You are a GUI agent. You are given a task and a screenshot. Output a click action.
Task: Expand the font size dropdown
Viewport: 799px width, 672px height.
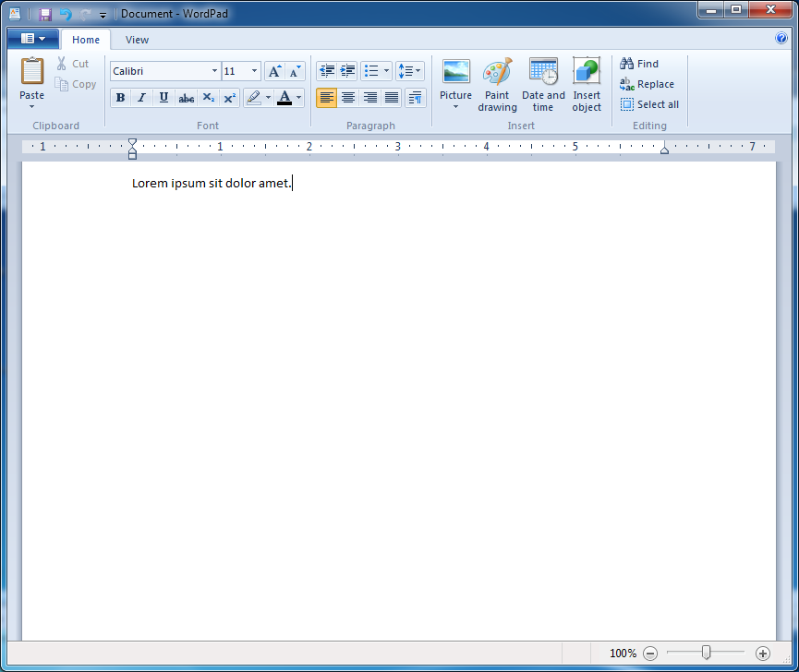(x=254, y=71)
